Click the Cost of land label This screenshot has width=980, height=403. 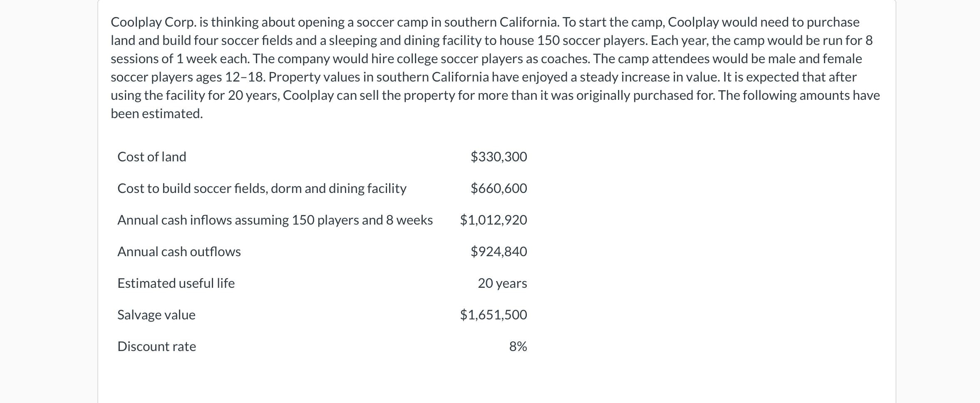click(152, 157)
